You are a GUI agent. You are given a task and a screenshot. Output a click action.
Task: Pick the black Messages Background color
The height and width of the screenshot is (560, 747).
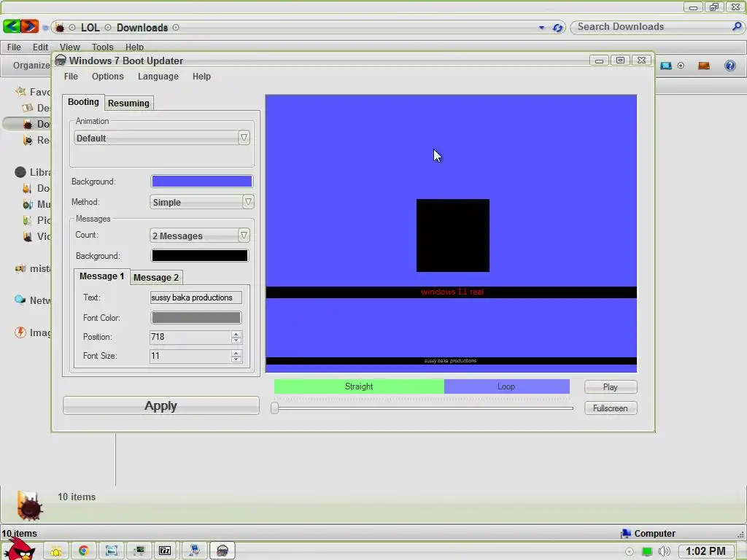coord(200,256)
